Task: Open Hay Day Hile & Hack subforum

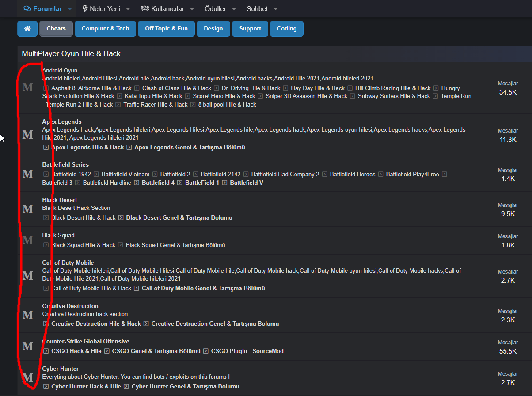Action: click(318, 88)
